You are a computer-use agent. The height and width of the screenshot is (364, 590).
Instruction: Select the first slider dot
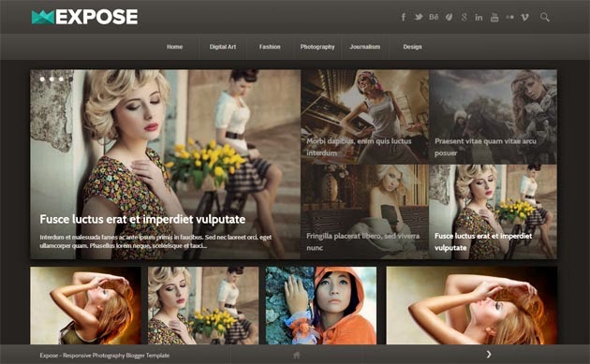[x=42, y=79]
